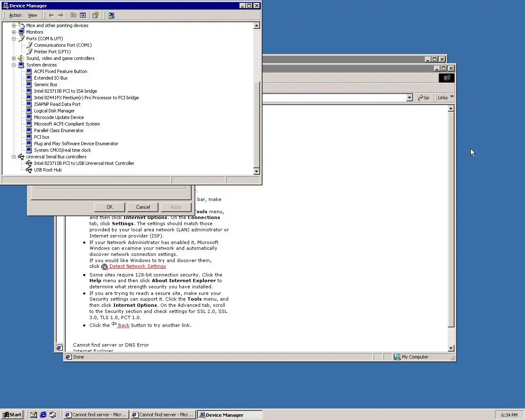Click the 6:34 PM system tray clock
Screen dimensions: 525x420
(509, 415)
